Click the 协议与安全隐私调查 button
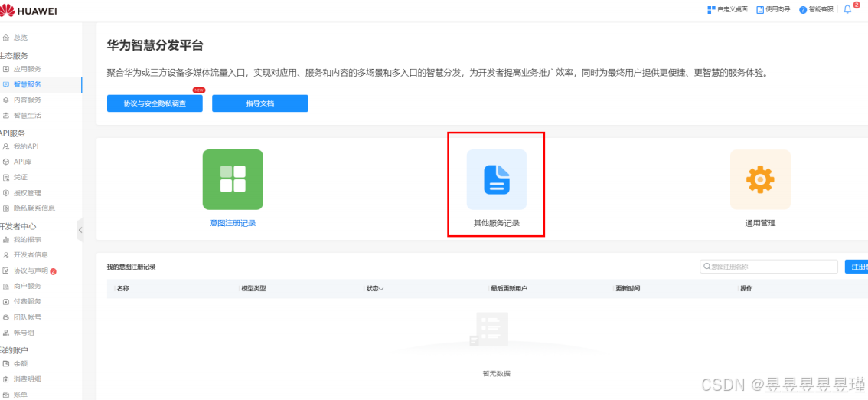 [x=155, y=103]
